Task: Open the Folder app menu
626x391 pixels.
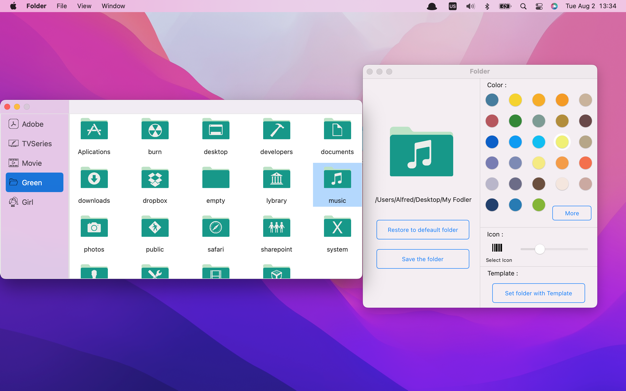Action: click(x=36, y=6)
